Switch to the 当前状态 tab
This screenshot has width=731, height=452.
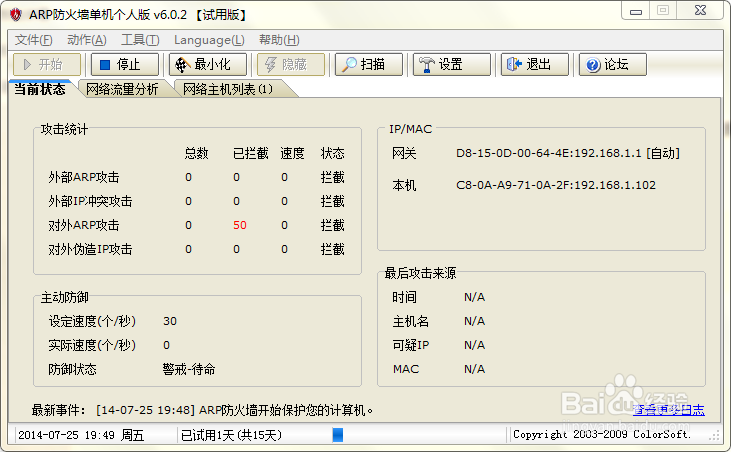(40, 89)
